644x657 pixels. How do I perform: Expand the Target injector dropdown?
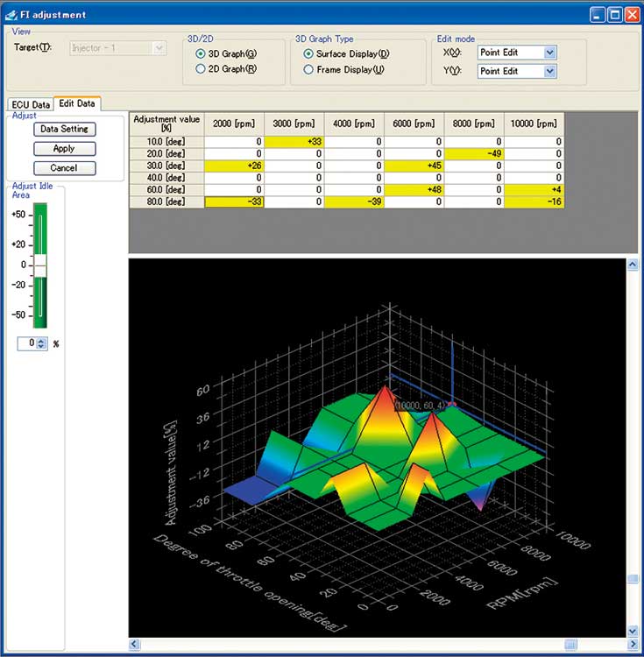tap(159, 47)
